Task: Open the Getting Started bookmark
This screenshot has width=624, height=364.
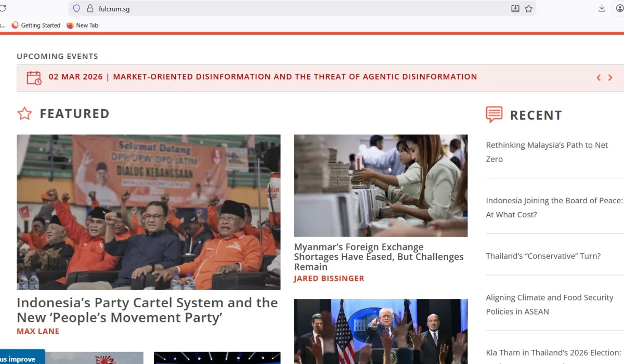Action: [36, 25]
